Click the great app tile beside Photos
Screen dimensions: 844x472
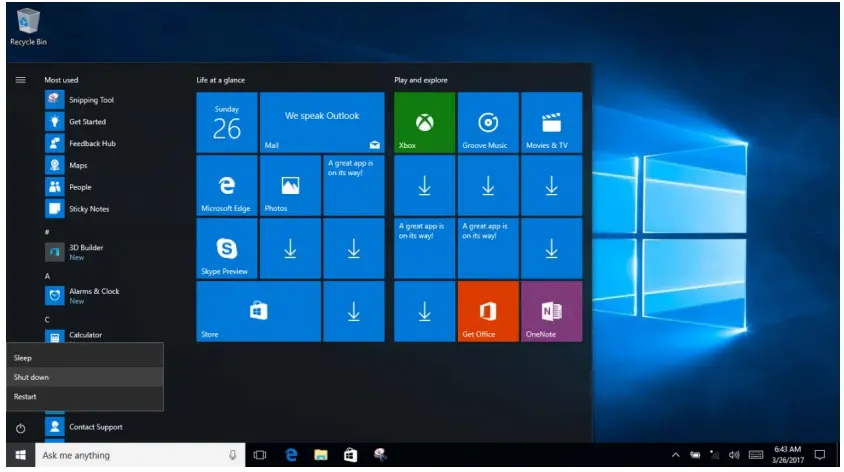click(x=354, y=185)
